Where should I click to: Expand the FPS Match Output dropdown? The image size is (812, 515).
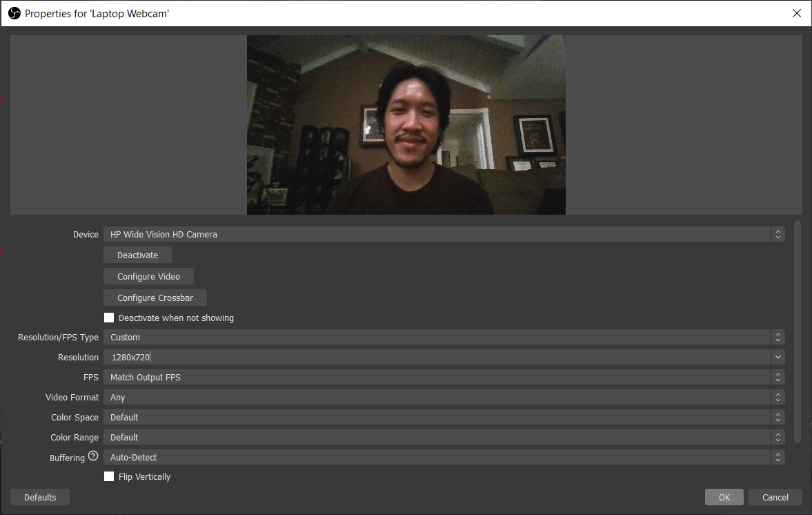pyautogui.click(x=443, y=378)
